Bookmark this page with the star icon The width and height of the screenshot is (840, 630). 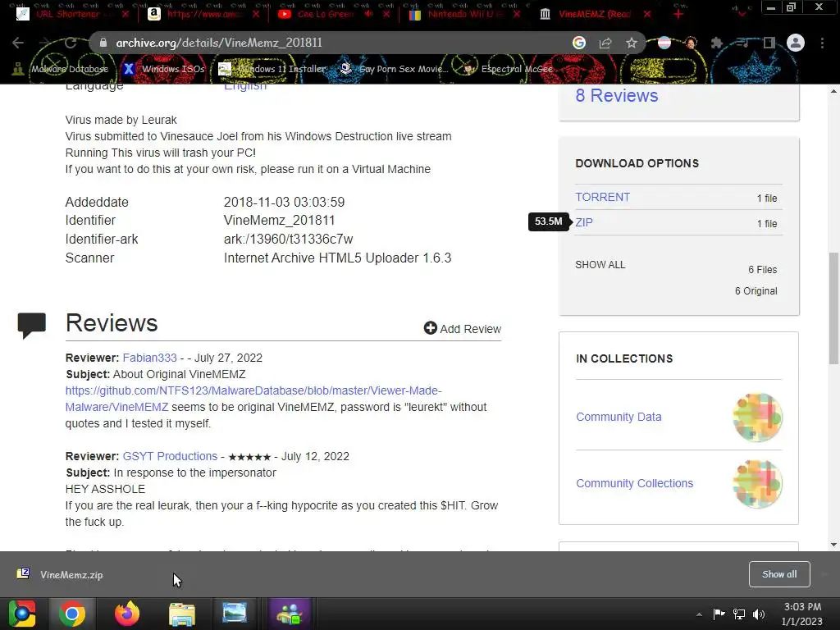pyautogui.click(x=632, y=43)
